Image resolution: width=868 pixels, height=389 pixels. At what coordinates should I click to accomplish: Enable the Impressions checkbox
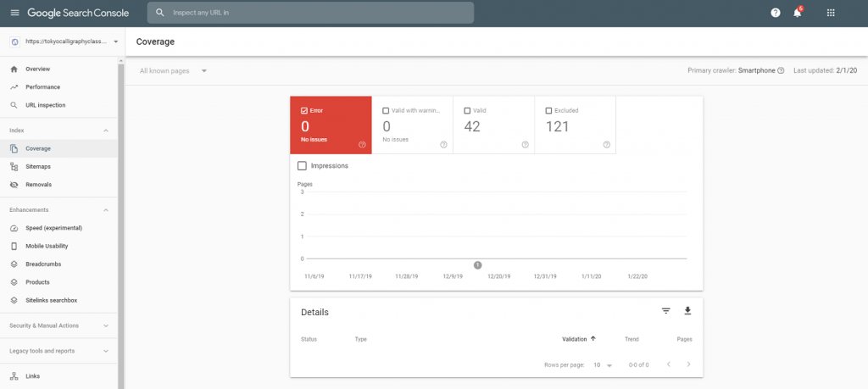pos(303,165)
